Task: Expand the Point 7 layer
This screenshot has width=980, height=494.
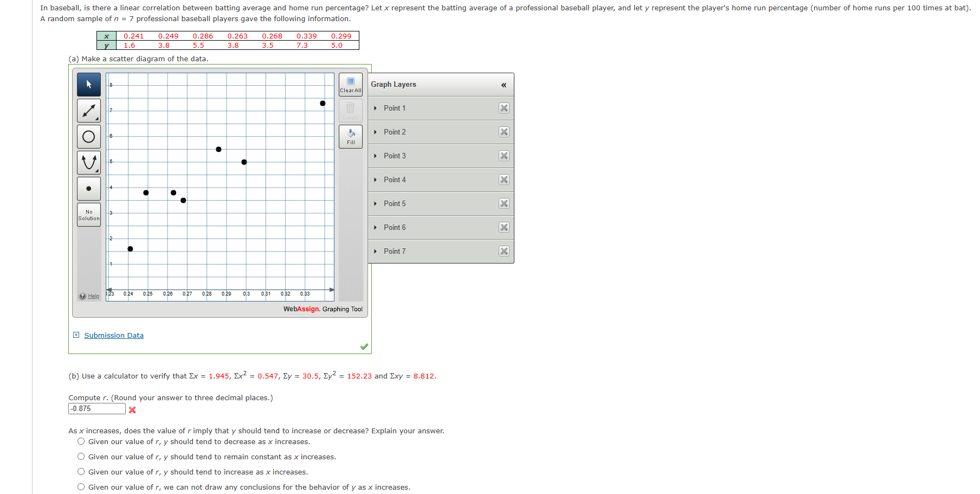Action: pos(375,251)
